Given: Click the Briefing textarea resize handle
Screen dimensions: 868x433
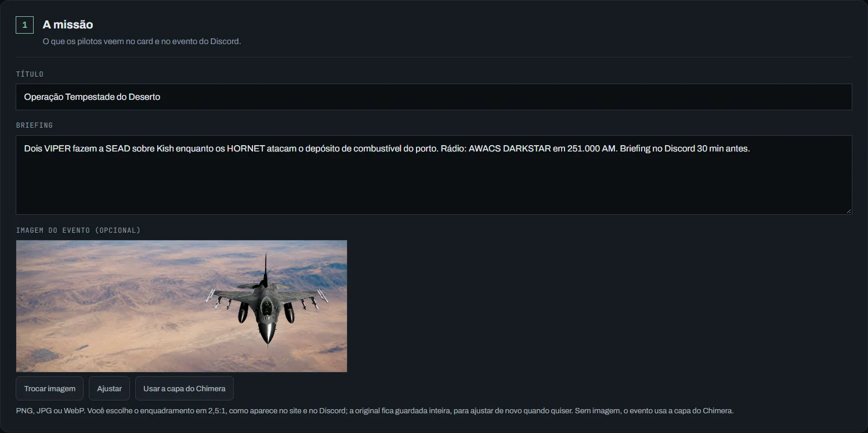Looking at the screenshot, I should [848, 211].
